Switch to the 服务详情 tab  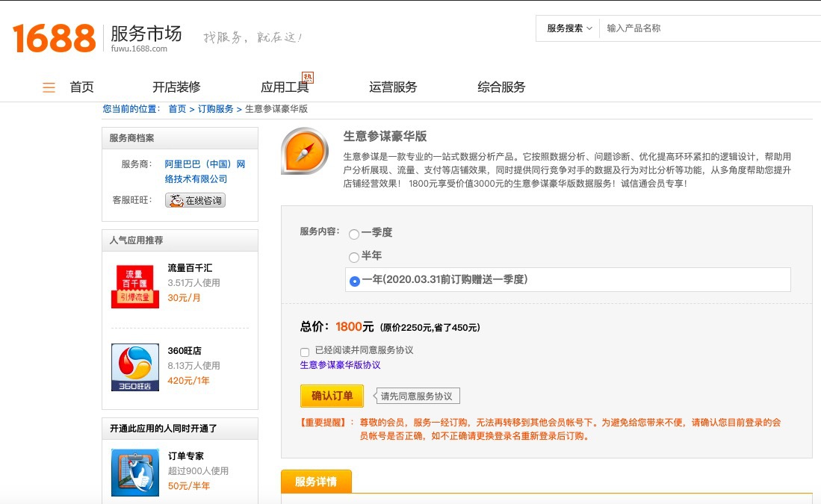(316, 482)
